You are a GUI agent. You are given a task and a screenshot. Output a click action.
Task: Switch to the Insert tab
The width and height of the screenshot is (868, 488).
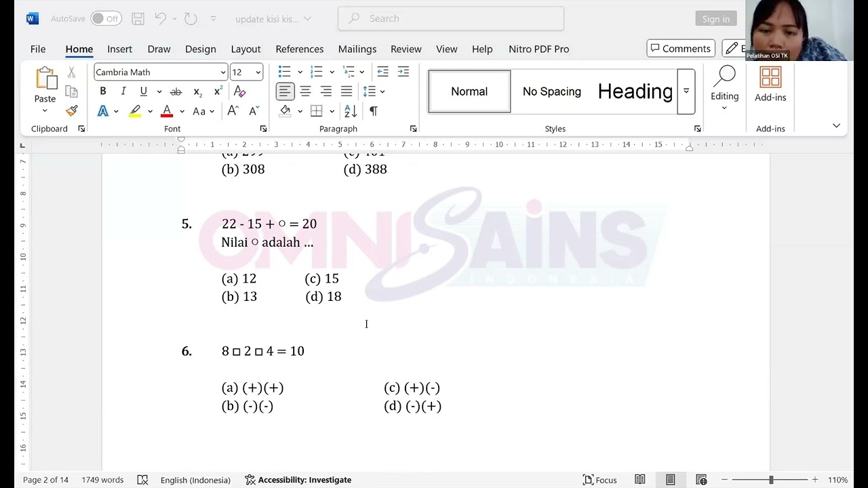(119, 49)
